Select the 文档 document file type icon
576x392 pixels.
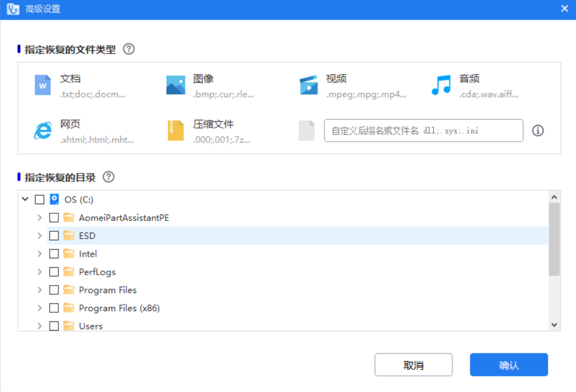42,84
